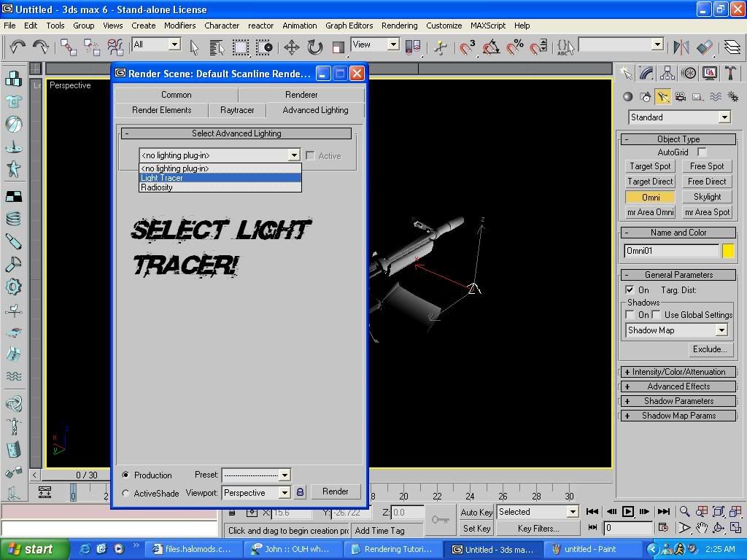Click the Redo arrow icon
The width and height of the screenshot is (747, 560).
41,47
